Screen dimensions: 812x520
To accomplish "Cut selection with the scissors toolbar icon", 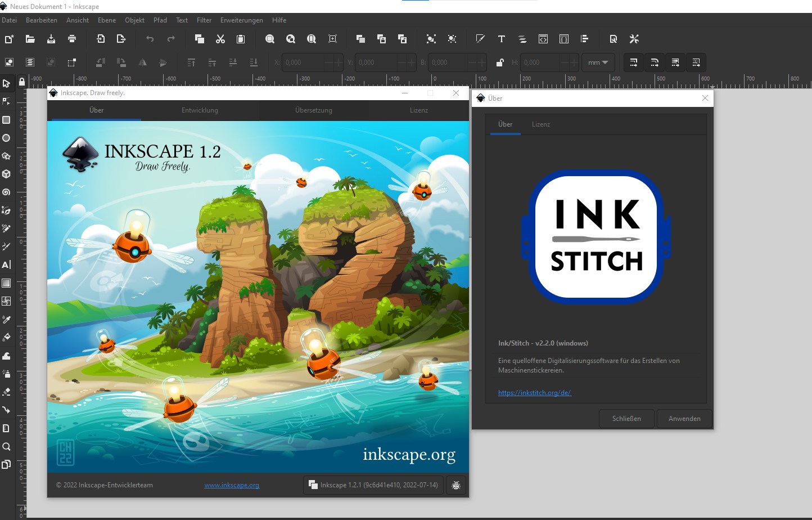I will point(220,39).
